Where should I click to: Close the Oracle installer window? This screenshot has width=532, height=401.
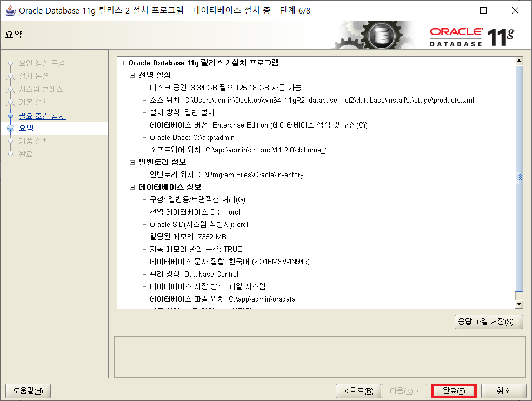(x=515, y=10)
